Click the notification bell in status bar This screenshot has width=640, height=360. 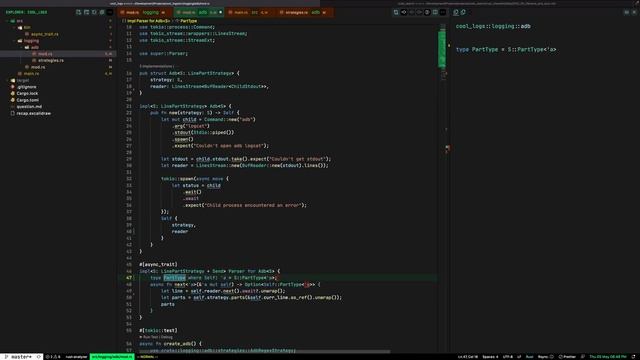634,357
